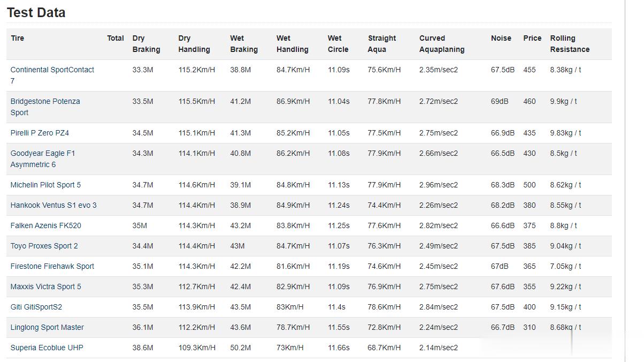
Task: Click the Wet Braking column header
Action: click(x=244, y=44)
